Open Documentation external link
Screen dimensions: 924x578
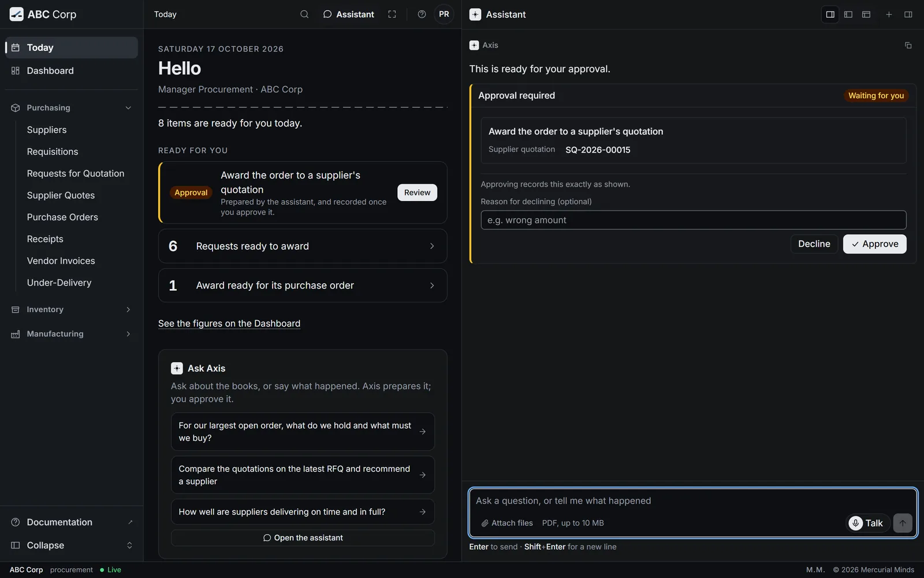(x=72, y=523)
